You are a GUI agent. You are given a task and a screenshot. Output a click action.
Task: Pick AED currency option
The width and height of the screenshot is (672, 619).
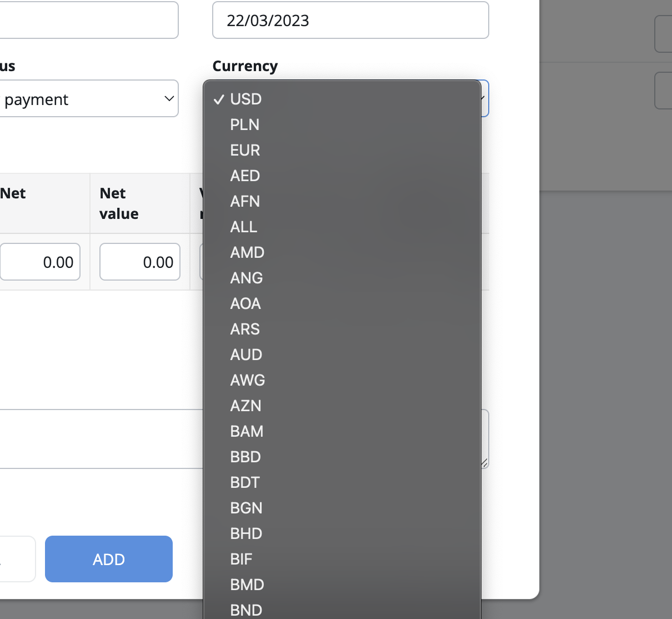pos(245,176)
